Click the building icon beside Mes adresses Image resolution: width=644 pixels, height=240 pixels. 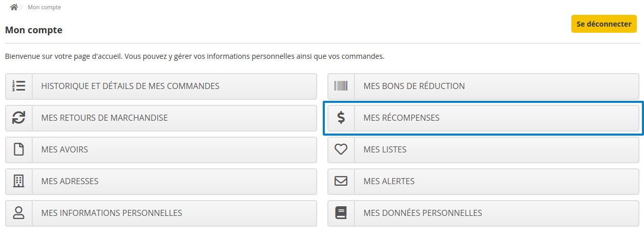point(19,181)
